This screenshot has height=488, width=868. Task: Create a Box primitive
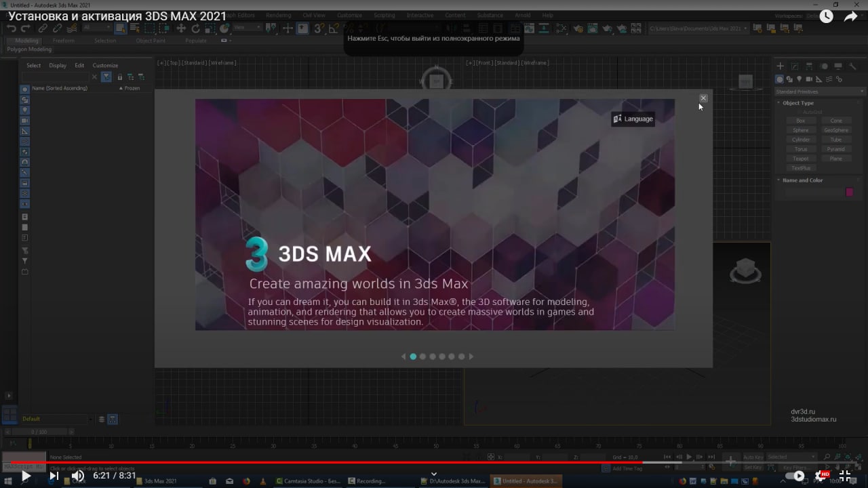pyautogui.click(x=801, y=121)
